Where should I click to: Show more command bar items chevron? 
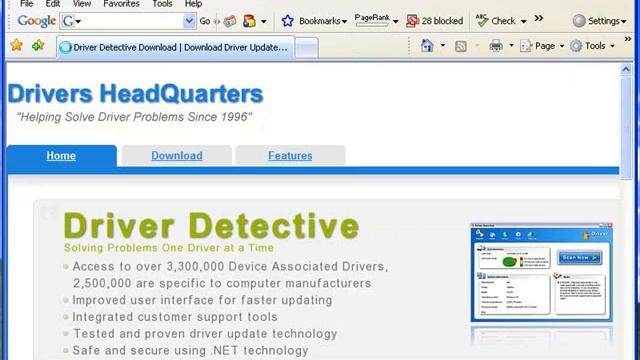(628, 39)
